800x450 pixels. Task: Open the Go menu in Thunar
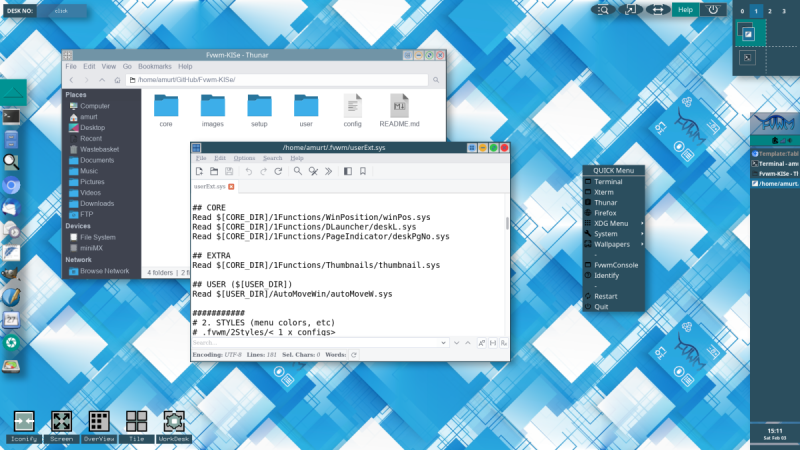(x=127, y=66)
